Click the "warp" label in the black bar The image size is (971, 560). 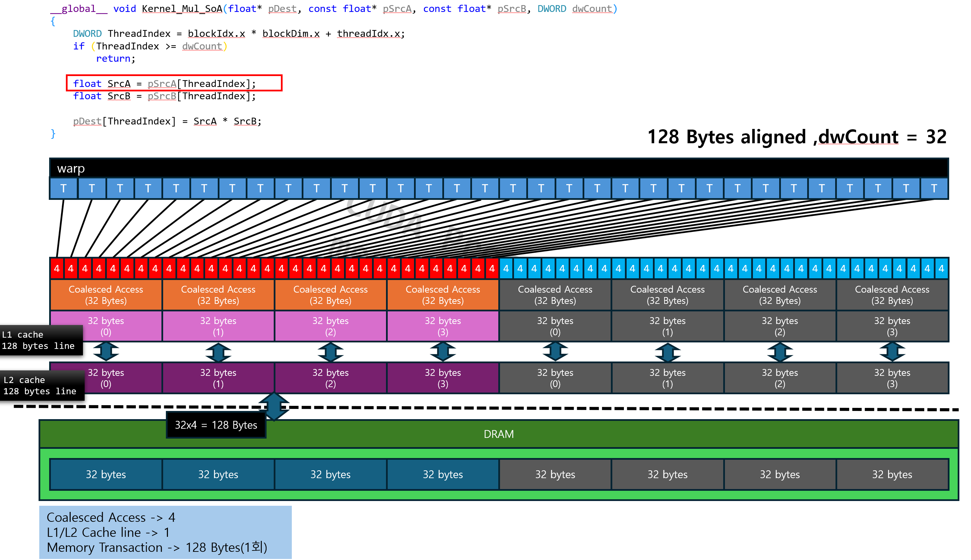[71, 168]
